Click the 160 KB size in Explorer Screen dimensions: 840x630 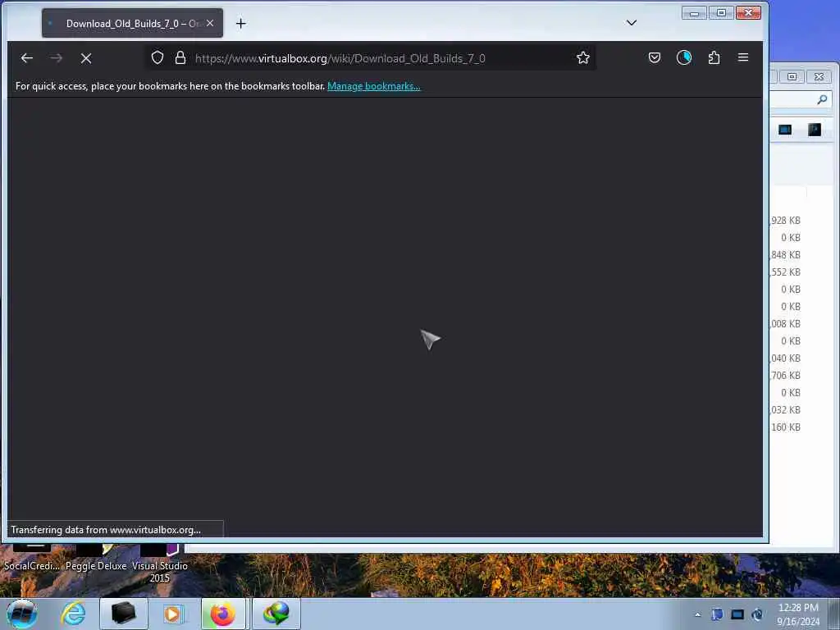tap(785, 427)
